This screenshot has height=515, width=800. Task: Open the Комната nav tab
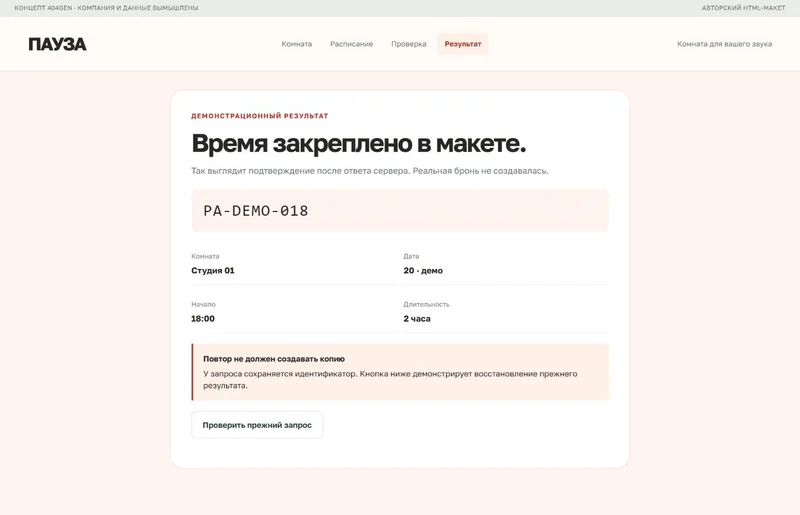click(x=296, y=44)
